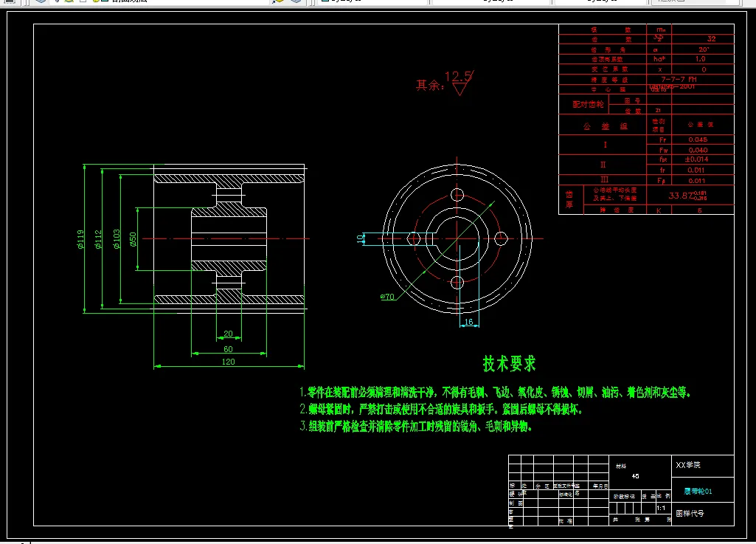Click tolerance group III cell
This screenshot has width=756, height=544.
coord(603,179)
